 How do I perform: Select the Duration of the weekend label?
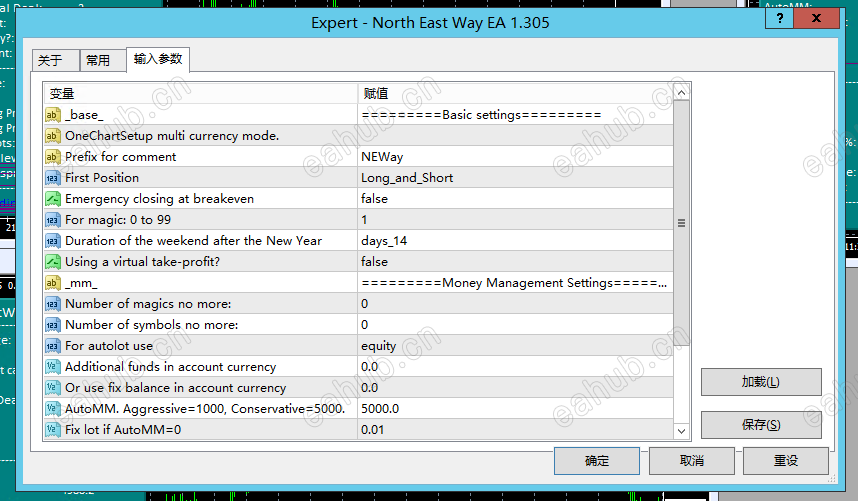point(193,241)
